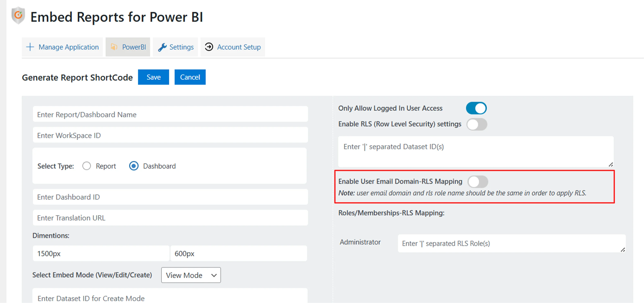Click the Generate Report ShortCode heading
The image size is (644, 303).
pyautogui.click(x=77, y=78)
